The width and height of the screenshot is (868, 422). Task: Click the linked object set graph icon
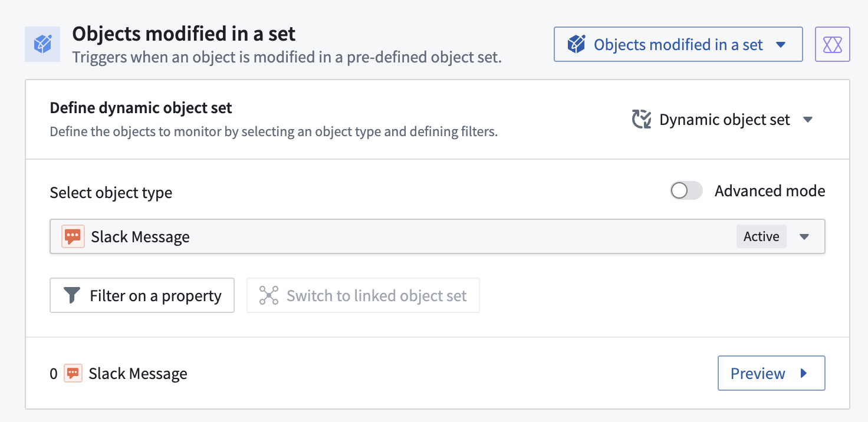(269, 295)
